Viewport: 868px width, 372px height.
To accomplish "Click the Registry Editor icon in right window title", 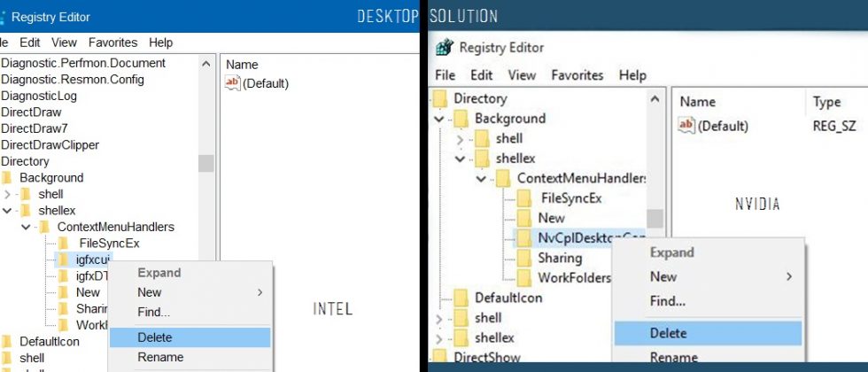I will pos(445,48).
